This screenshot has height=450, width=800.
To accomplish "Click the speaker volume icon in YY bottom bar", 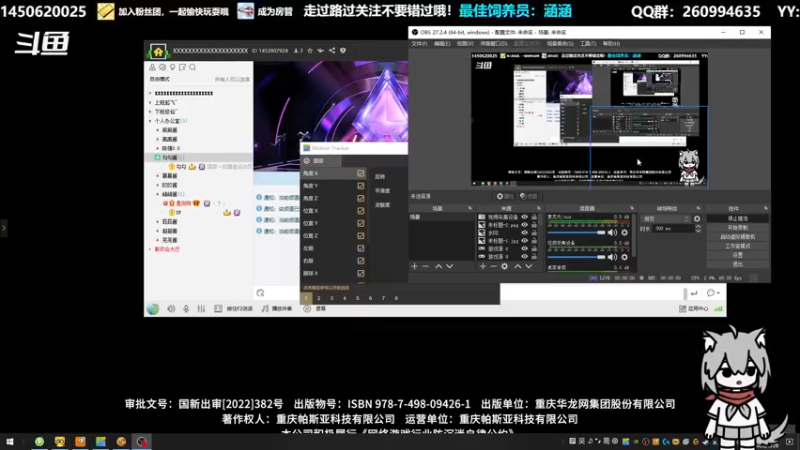I will click(171, 309).
